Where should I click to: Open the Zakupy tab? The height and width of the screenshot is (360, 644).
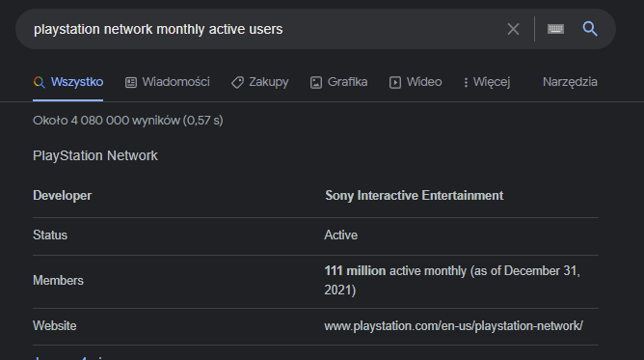point(260,82)
